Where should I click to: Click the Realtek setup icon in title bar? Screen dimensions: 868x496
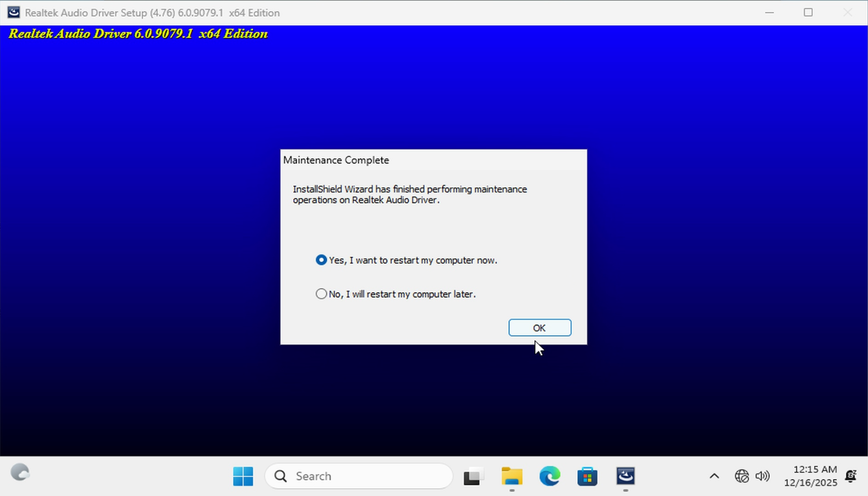[13, 12]
